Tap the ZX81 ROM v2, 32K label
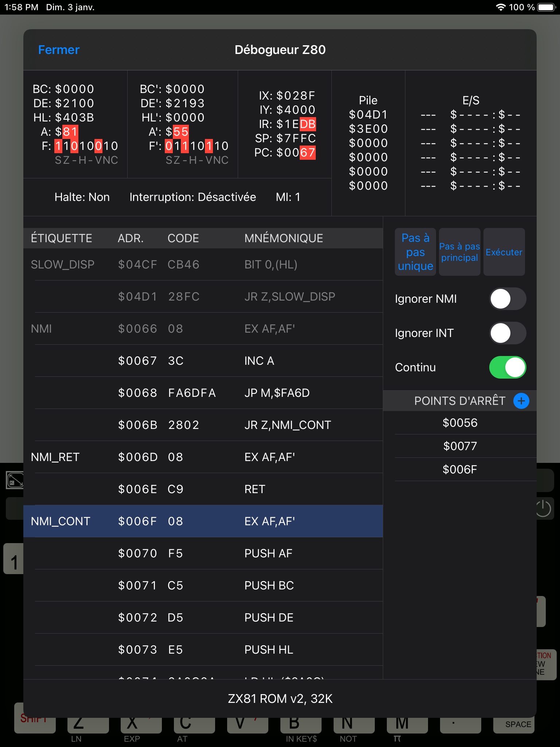Viewport: 560px width, 747px height. pos(280,698)
